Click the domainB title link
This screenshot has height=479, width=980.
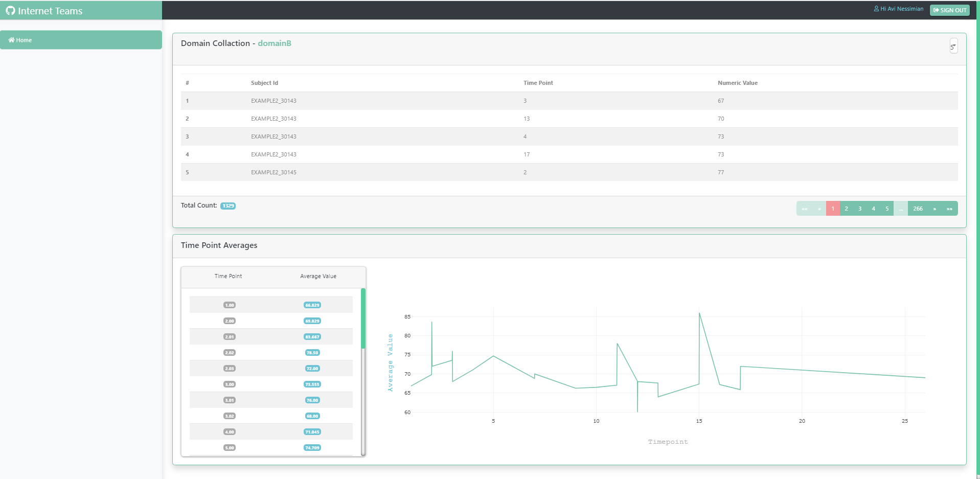click(x=275, y=43)
